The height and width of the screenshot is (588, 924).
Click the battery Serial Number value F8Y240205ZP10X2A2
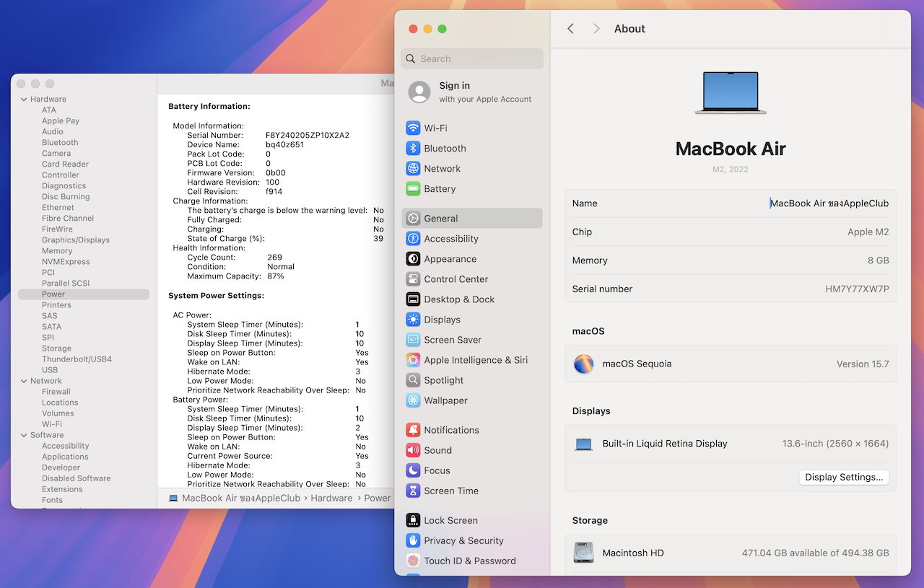point(308,136)
